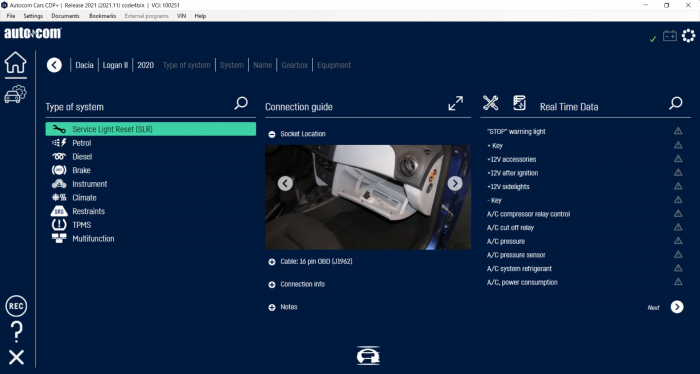This screenshot has width=700, height=374.
Task: Click the Real Time Data heading
Action: 569,107
